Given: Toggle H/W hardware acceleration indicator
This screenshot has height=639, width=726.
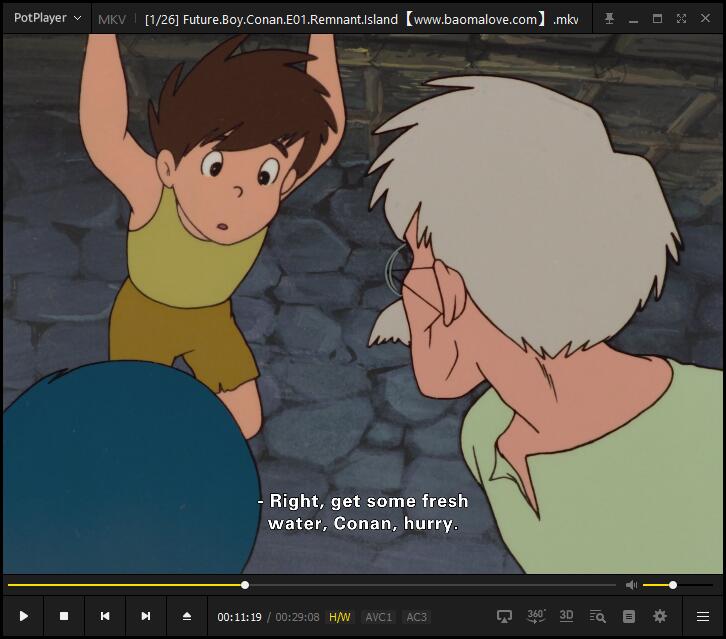Looking at the screenshot, I should tap(340, 617).
